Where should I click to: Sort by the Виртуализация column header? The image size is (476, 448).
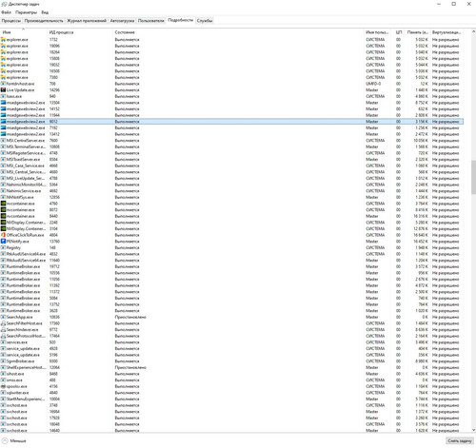pyautogui.click(x=446, y=32)
